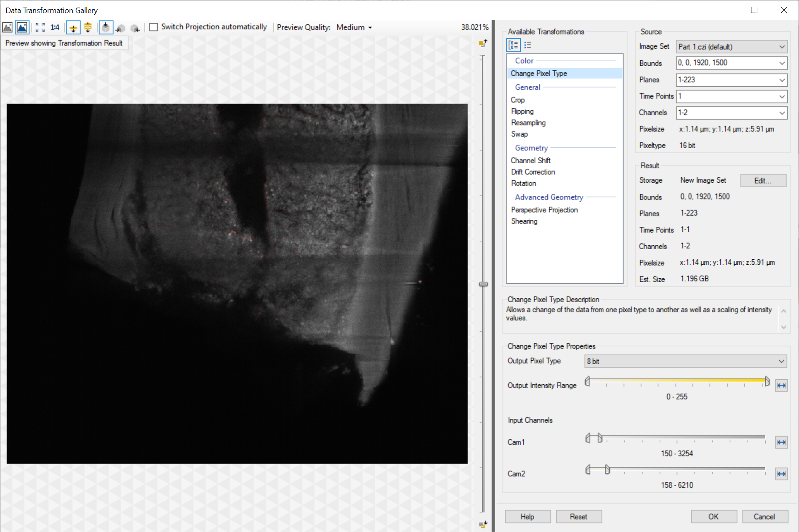799x532 pixels.
Task: Show the original source image preview
Action: tap(8, 28)
